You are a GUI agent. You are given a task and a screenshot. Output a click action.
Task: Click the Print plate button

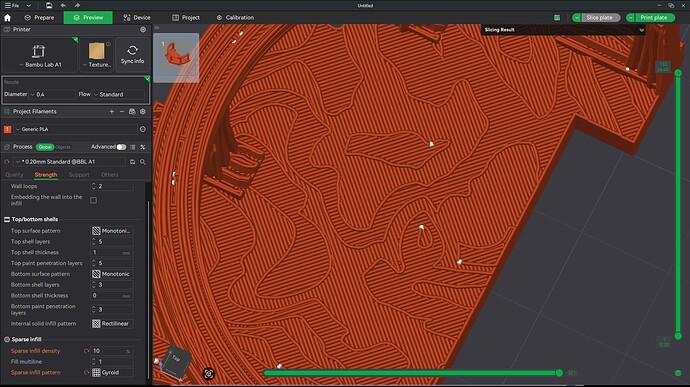pos(654,18)
